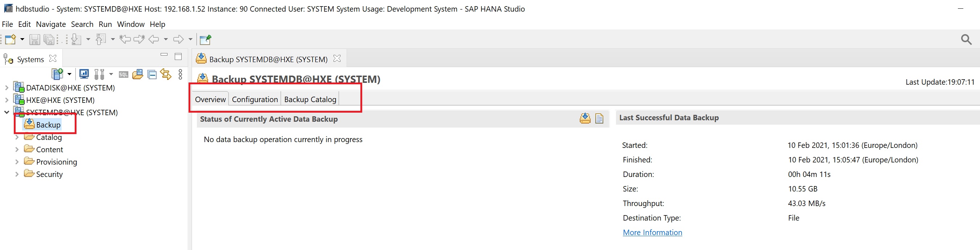
Task: Switch to the Backup Catalog tab
Action: (310, 100)
